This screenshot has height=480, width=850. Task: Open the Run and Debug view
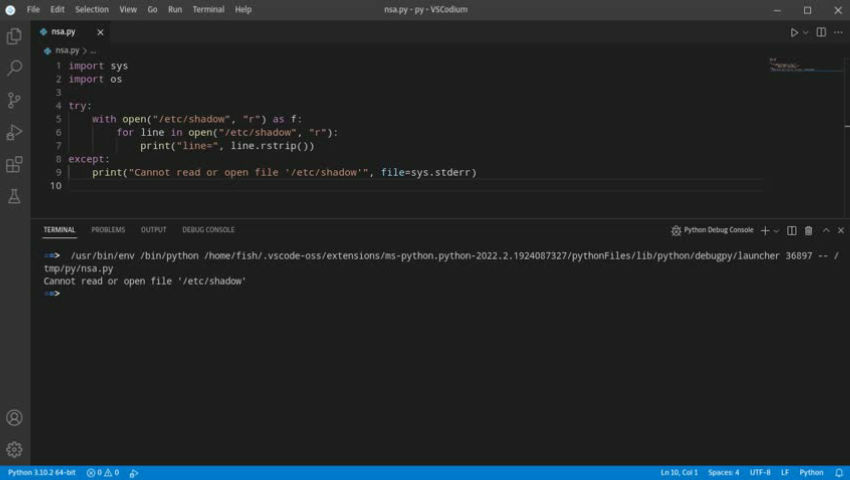click(x=15, y=132)
